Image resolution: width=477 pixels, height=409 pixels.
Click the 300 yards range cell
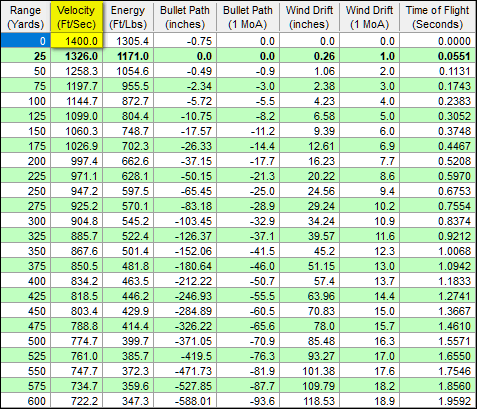pyautogui.click(x=26, y=221)
